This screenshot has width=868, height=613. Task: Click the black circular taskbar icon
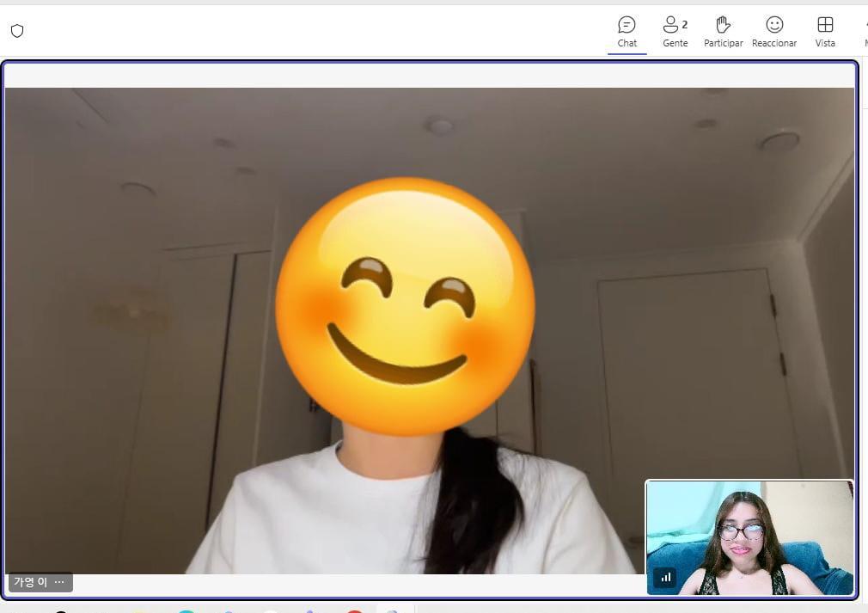click(x=61, y=610)
